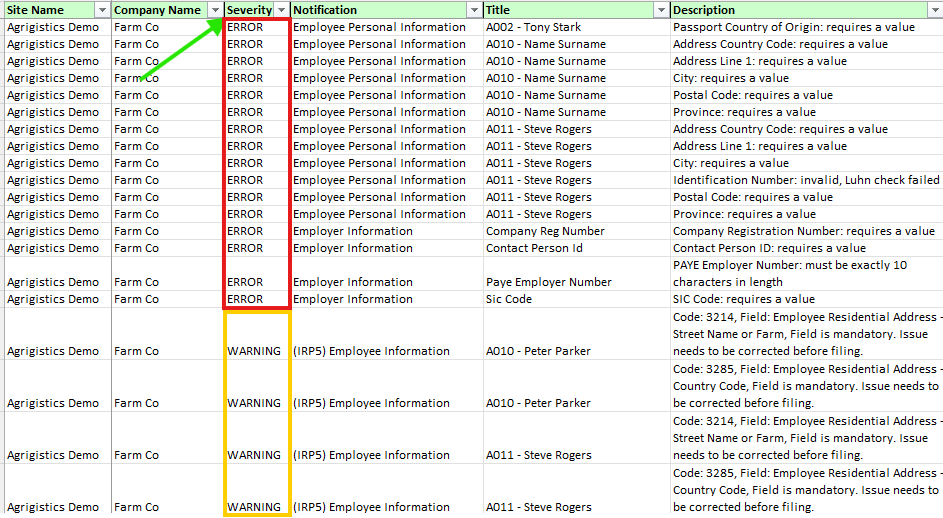Open the Company Name filter dropdown
The width and height of the screenshot is (943, 518).
(x=214, y=10)
